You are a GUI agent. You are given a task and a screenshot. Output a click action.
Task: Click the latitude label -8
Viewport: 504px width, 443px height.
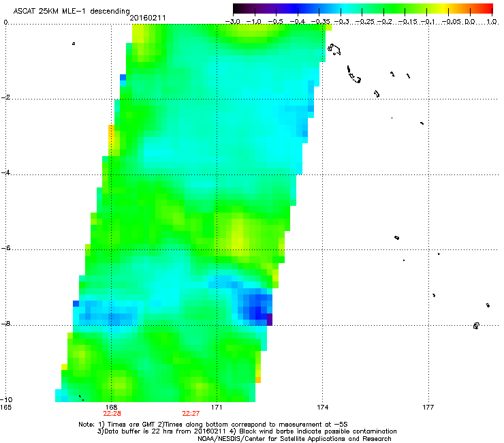point(5,323)
